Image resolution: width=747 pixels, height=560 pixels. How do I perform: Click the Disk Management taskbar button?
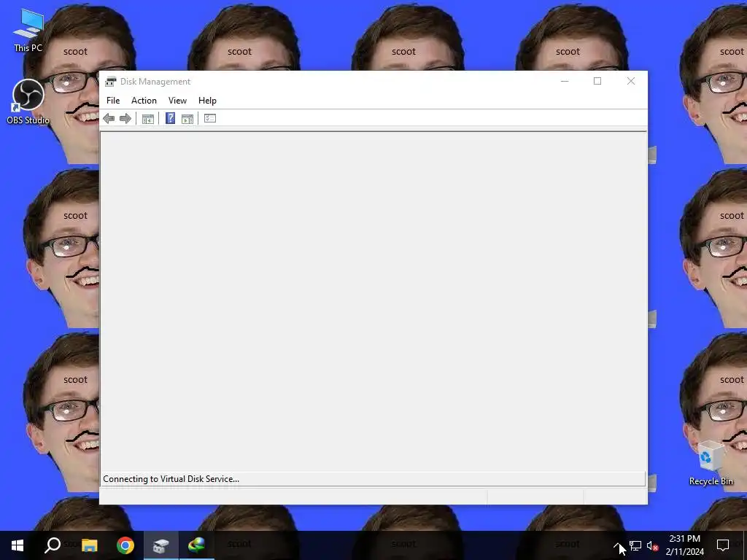(161, 545)
